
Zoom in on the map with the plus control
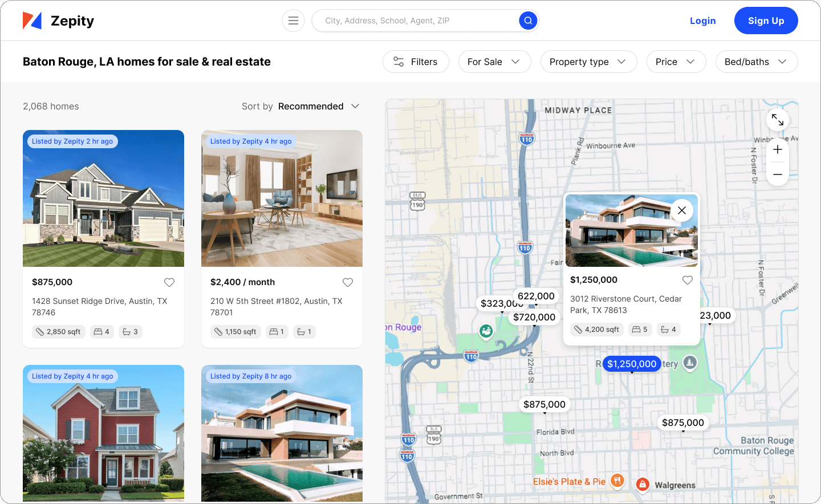[777, 149]
